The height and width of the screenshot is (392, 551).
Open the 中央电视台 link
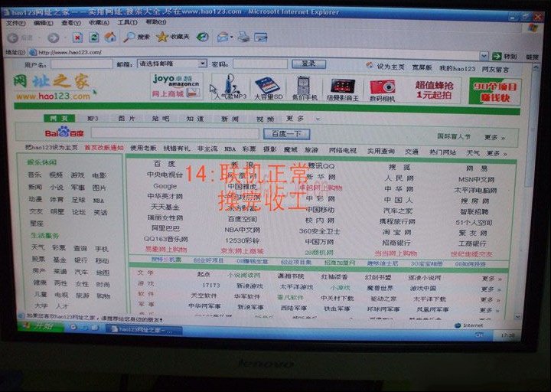165,175
